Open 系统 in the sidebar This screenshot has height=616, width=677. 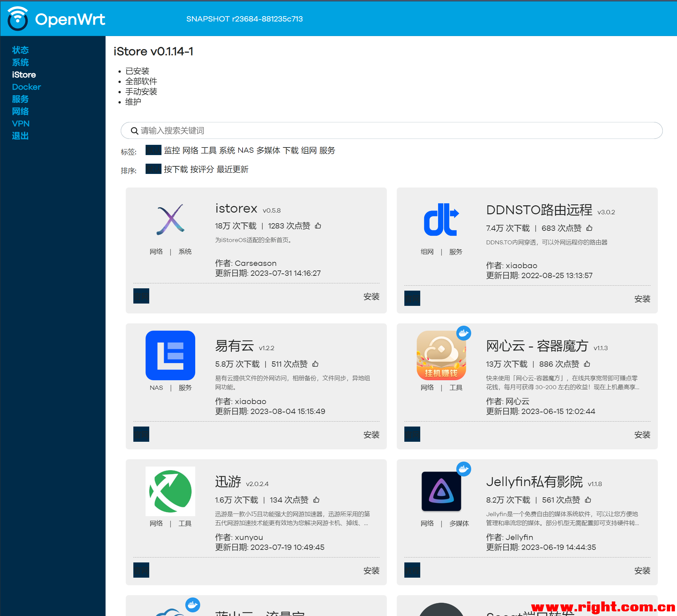point(20,62)
